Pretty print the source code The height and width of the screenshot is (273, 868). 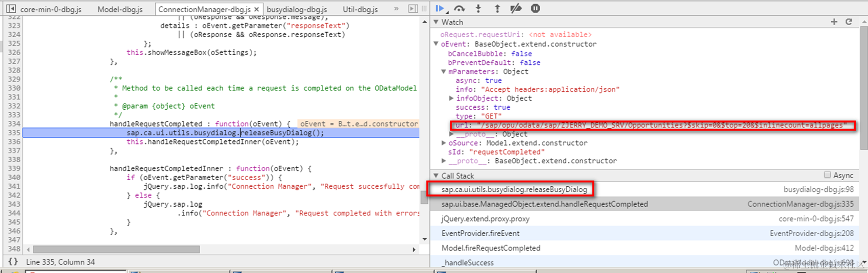tap(13, 262)
